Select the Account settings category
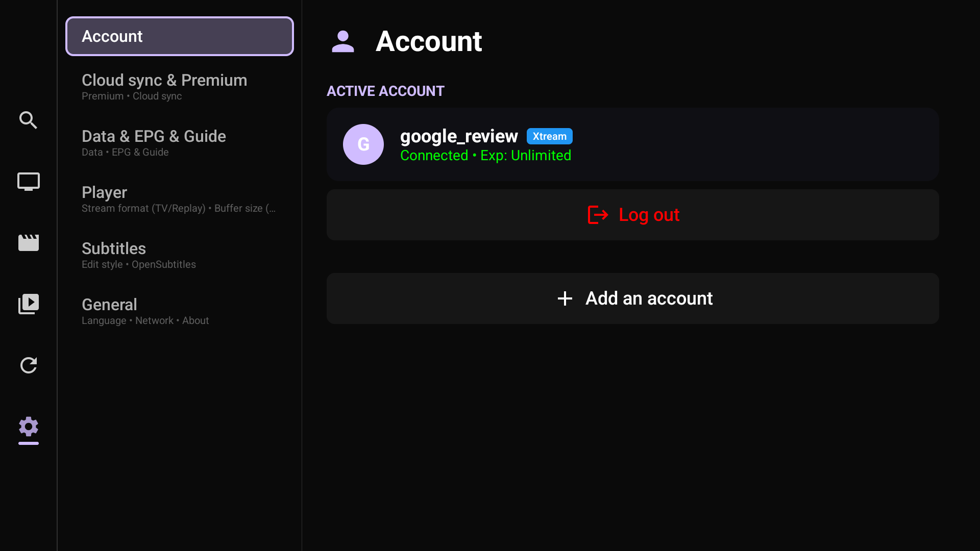This screenshot has width=980, height=551. pos(179,36)
